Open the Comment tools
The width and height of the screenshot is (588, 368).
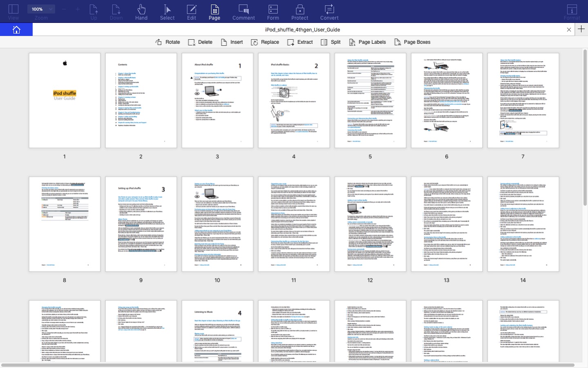click(x=243, y=12)
